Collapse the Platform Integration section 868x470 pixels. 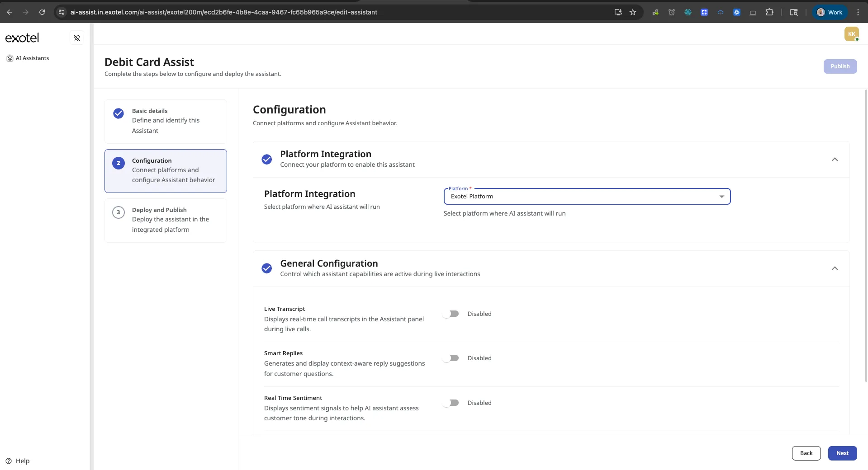835,160
